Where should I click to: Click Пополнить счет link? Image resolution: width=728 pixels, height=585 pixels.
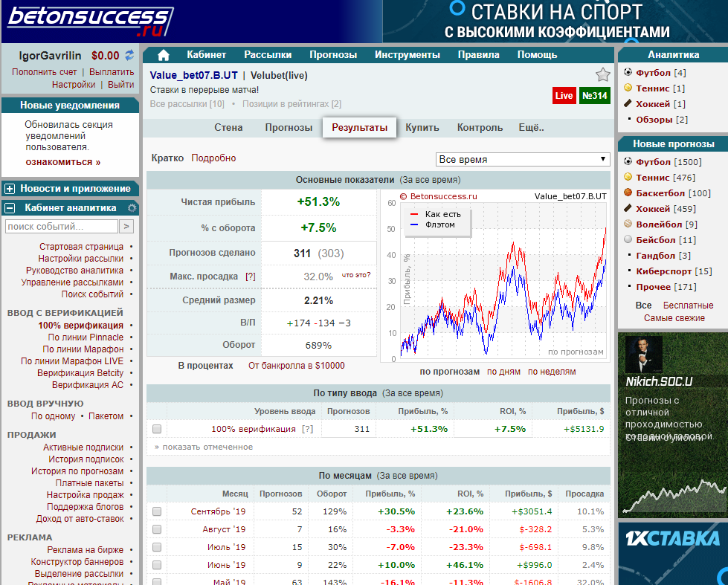[44, 72]
